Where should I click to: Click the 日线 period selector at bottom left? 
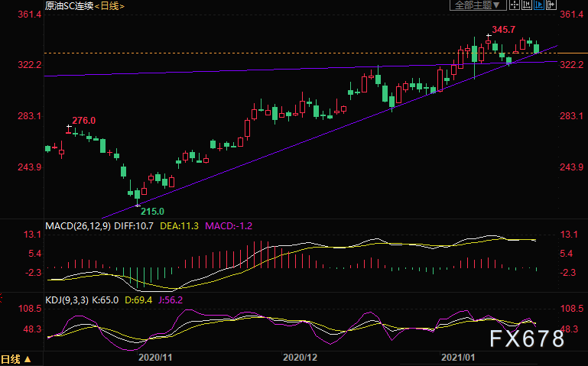click(16, 359)
